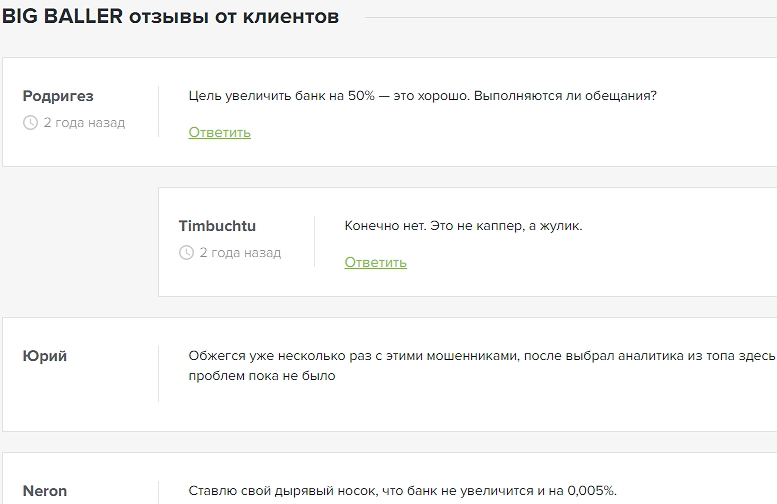
Task: Click the word 'жулик' in Timbuchtu's reply
Action: (x=560, y=226)
